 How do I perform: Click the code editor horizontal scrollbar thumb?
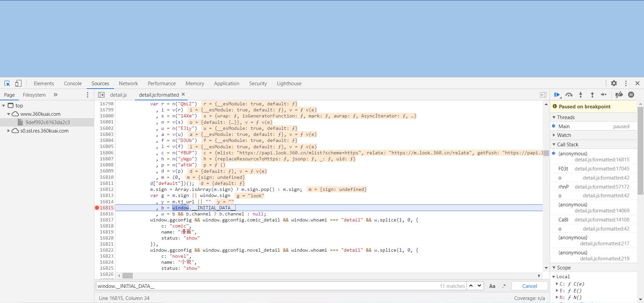coord(127,275)
